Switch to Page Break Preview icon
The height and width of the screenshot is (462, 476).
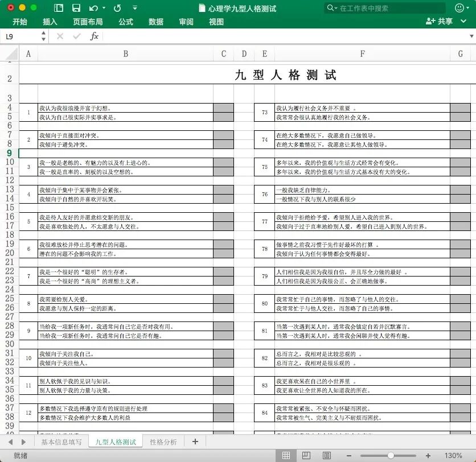point(327,455)
